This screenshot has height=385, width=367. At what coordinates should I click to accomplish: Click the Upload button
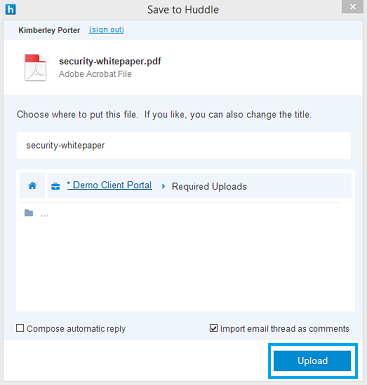(312, 361)
